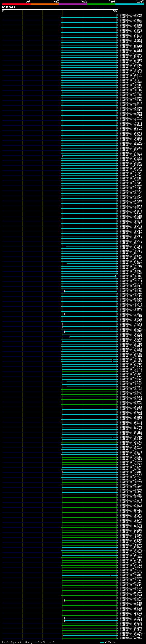
Task: Click the purple ~60% identity legend segment
Action: click(73, 4)
